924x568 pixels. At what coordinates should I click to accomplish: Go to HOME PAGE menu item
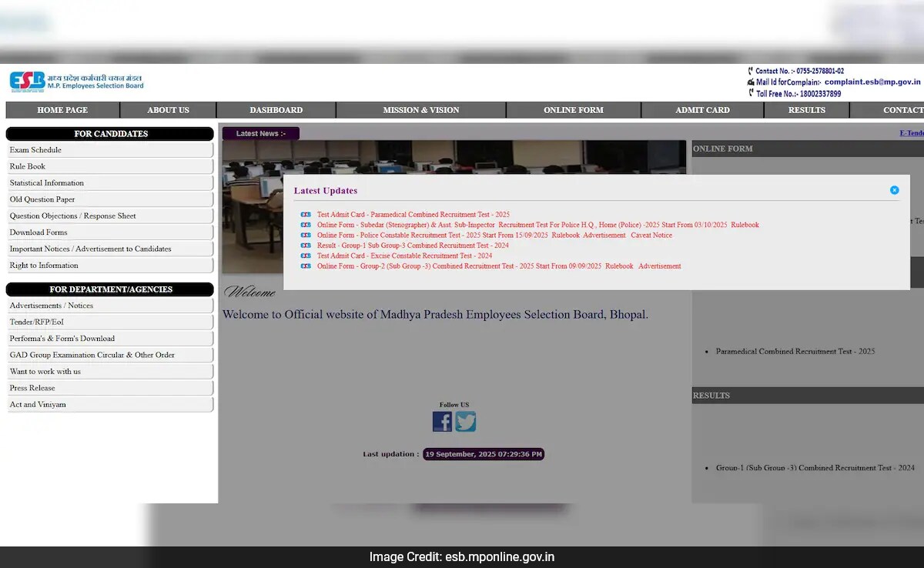point(62,110)
